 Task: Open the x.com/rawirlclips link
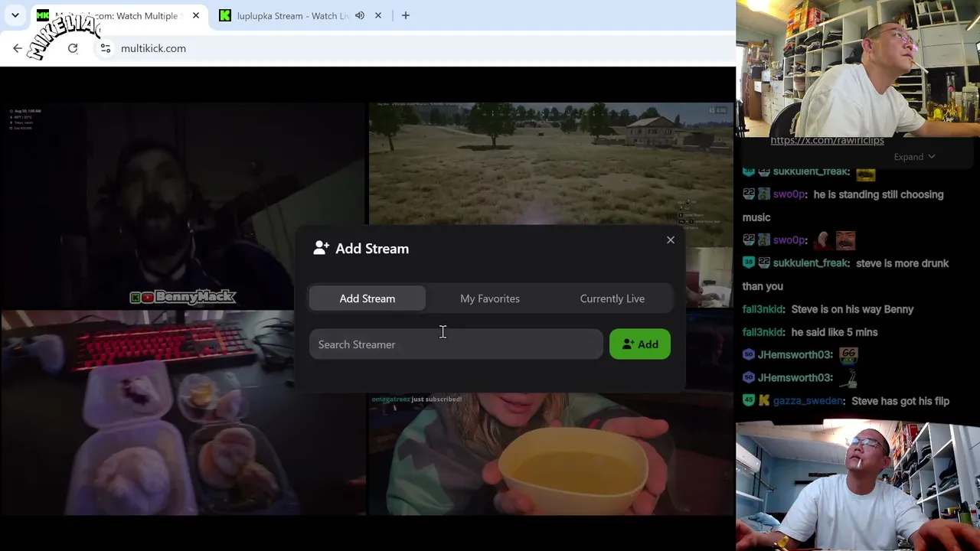tap(827, 140)
